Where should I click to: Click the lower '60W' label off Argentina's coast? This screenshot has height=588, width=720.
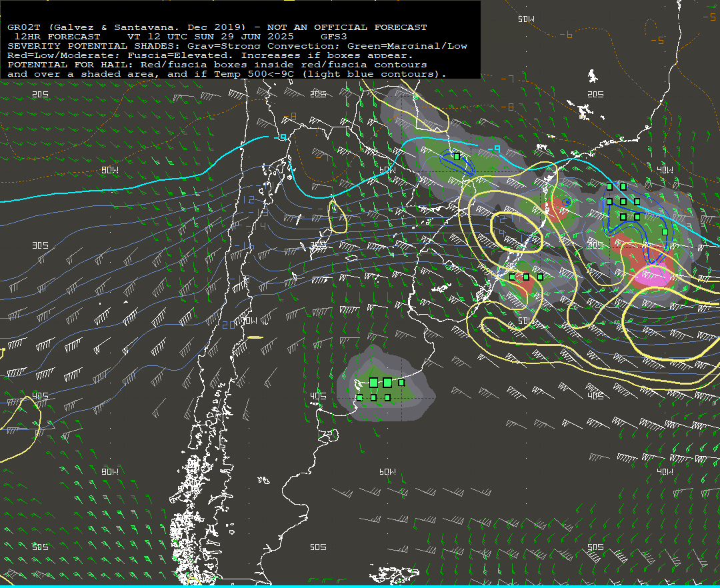(x=387, y=471)
